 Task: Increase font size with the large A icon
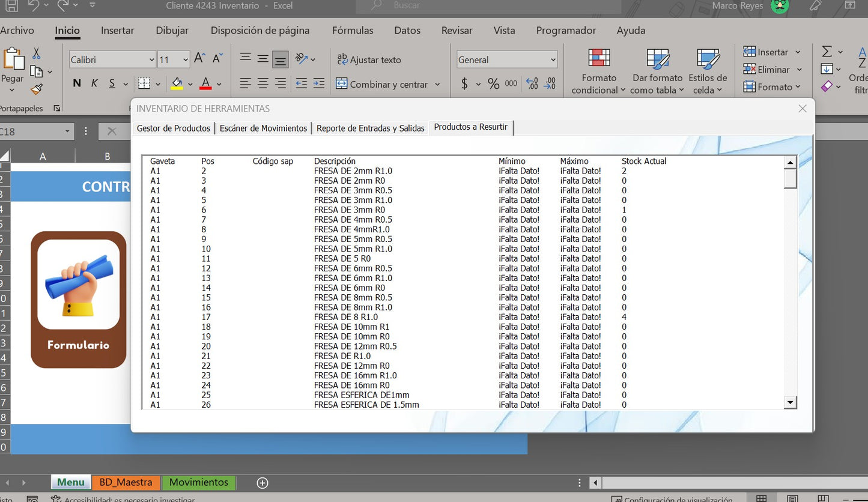200,58
